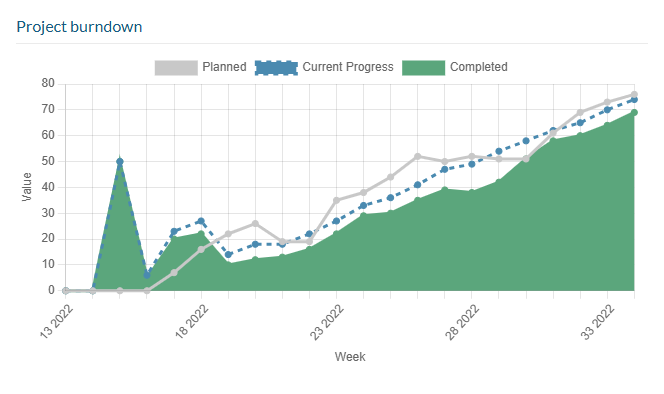The height and width of the screenshot is (394, 664).
Task: Select the final Current Progress point near 74
Action: click(634, 100)
